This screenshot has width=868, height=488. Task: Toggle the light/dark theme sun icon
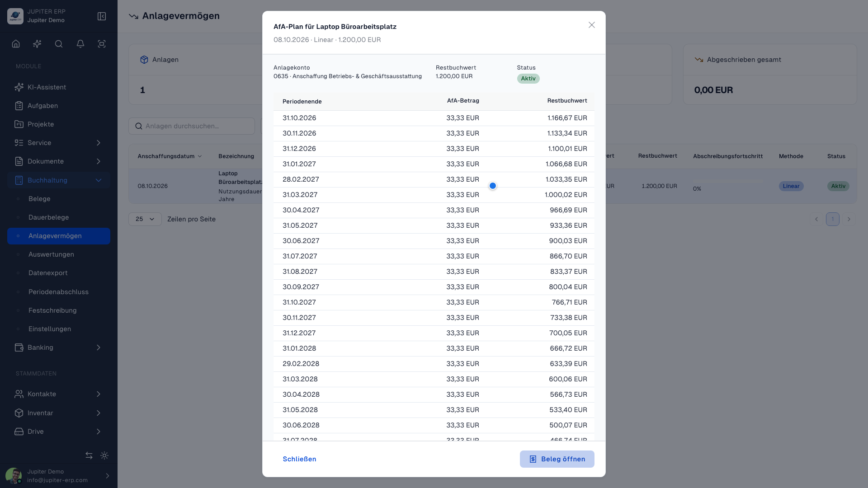pyautogui.click(x=104, y=455)
